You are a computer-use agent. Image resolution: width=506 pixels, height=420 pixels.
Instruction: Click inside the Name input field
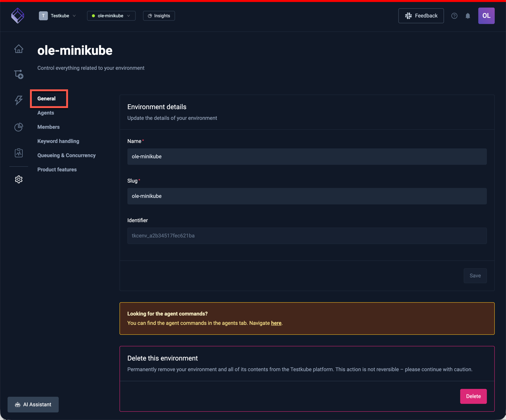[x=307, y=157]
